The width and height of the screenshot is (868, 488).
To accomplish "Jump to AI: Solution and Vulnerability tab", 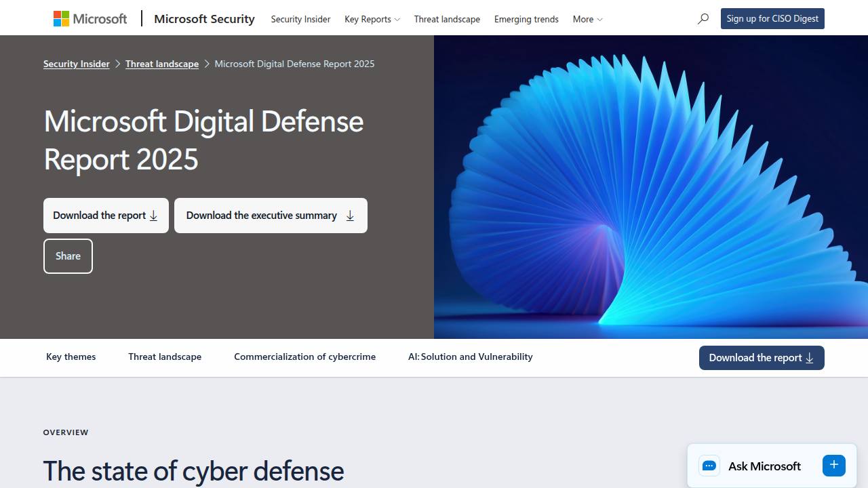I will pyautogui.click(x=471, y=357).
